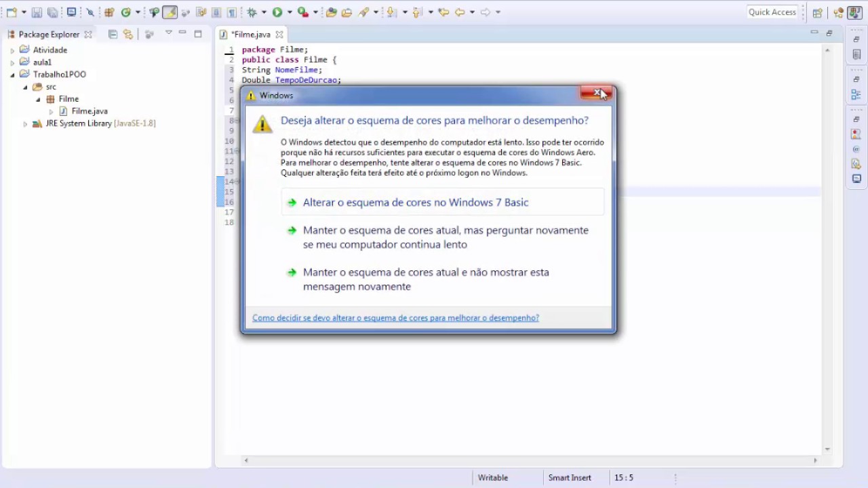Click the Save All toolbar icon

pyautogui.click(x=52, y=12)
